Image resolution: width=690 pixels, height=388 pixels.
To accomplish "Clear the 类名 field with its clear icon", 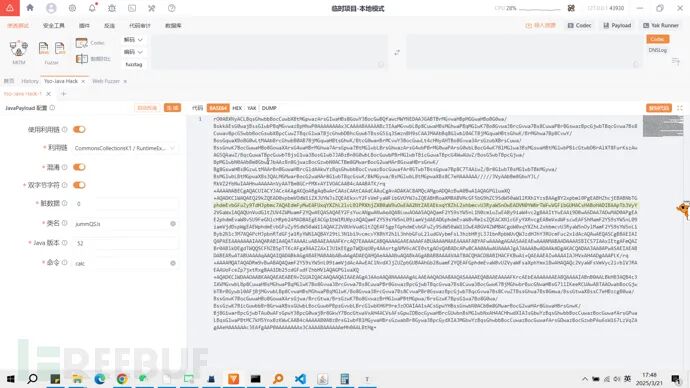I will [x=173, y=224].
